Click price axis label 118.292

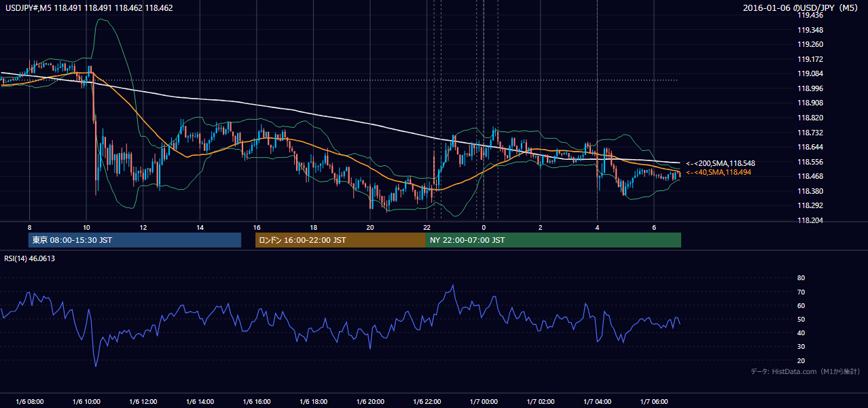(810, 205)
